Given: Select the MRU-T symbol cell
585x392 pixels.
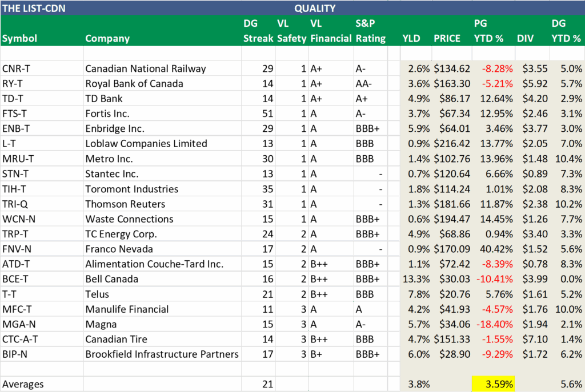Looking at the screenshot, I should (x=42, y=159).
